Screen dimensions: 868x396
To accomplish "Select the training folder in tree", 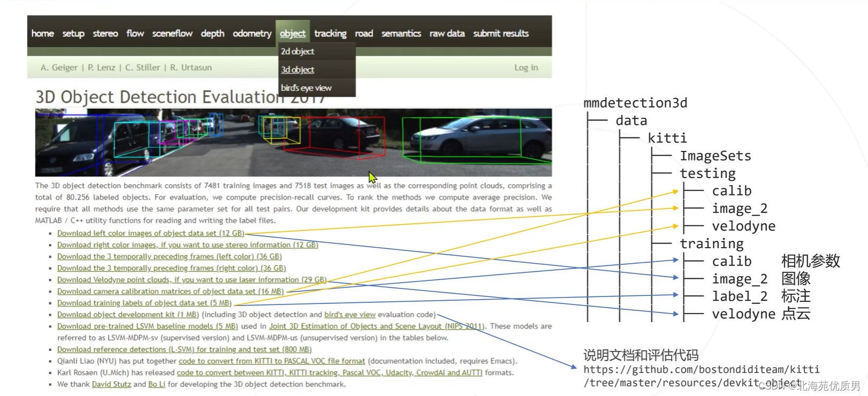I will tap(712, 244).
